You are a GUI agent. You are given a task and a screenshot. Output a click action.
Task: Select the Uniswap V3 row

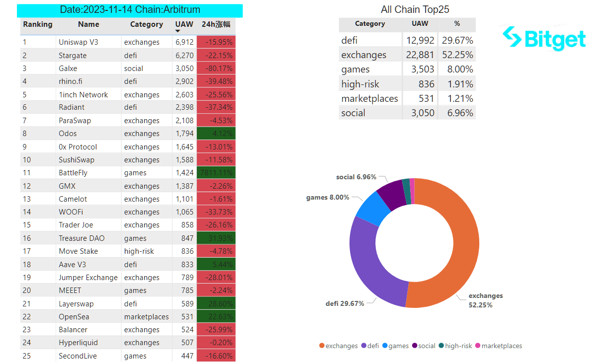click(128, 42)
